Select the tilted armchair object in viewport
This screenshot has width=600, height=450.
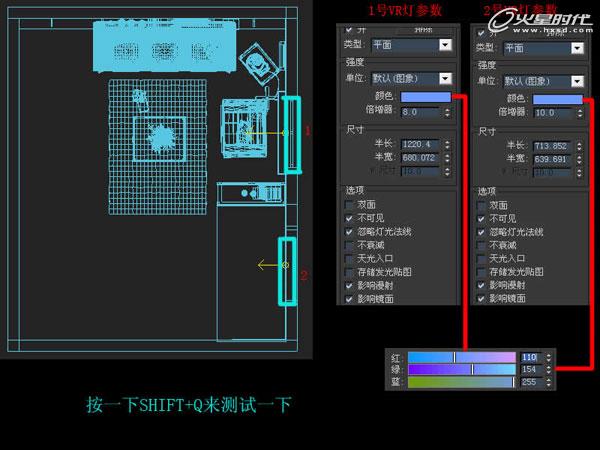[257, 64]
